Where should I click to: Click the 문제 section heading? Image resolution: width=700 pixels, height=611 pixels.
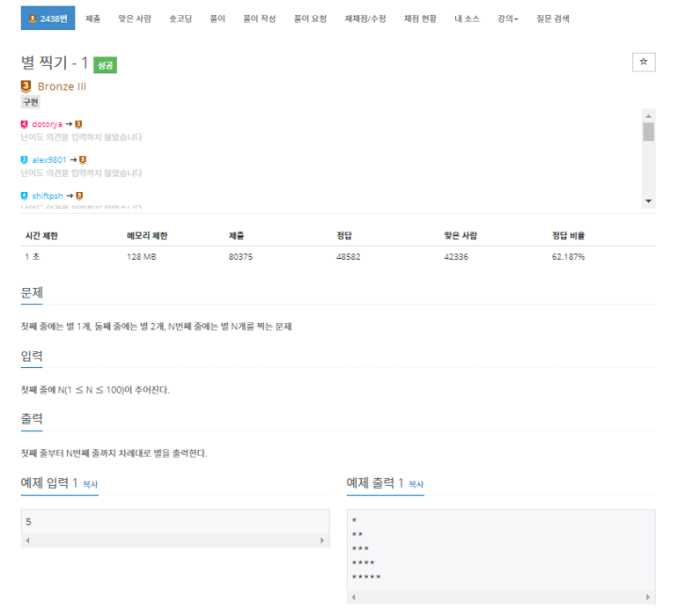[x=32, y=293]
